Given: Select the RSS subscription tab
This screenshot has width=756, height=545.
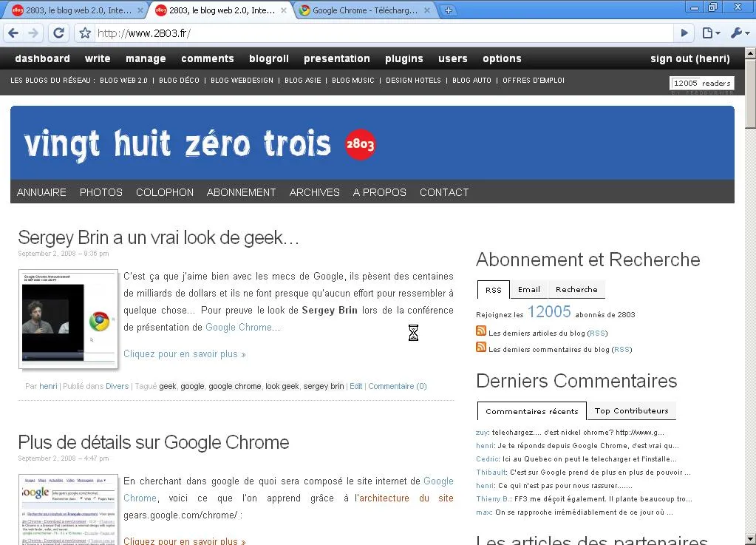Looking at the screenshot, I should 493,290.
